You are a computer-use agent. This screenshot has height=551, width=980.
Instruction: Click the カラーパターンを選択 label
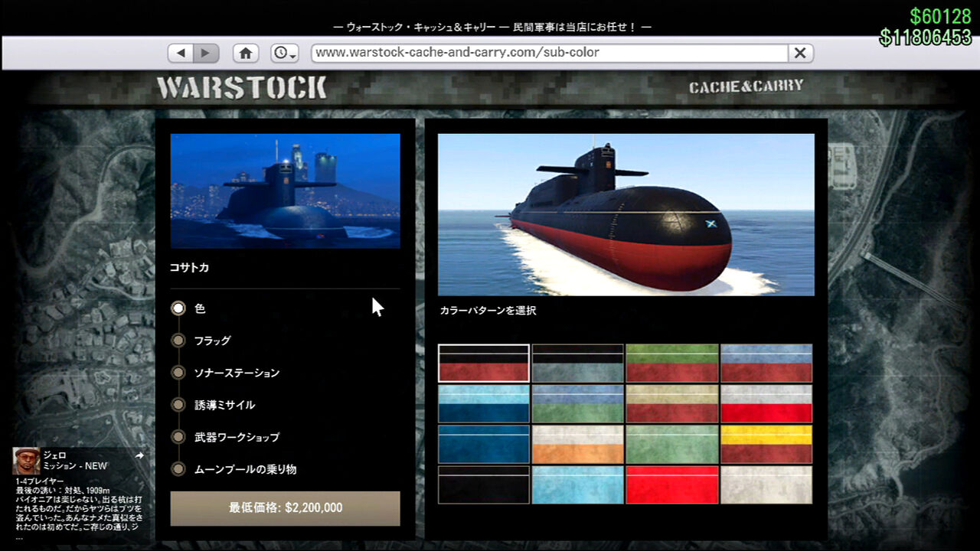click(x=488, y=311)
